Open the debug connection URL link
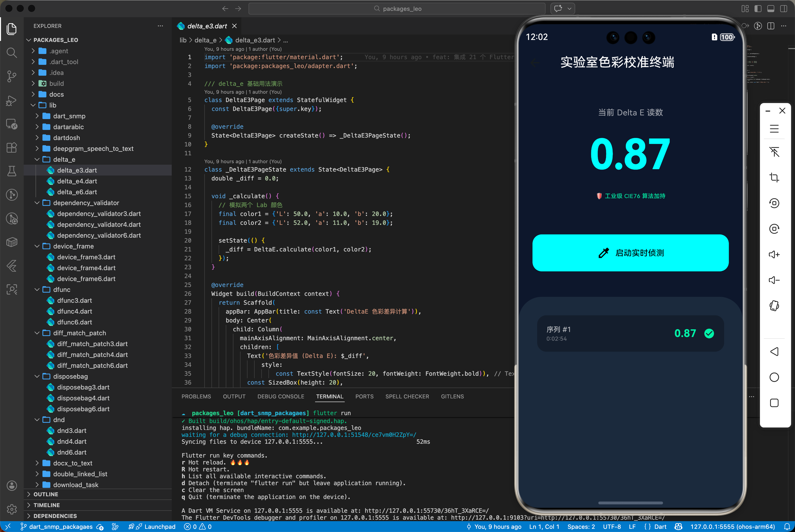The width and height of the screenshot is (795, 532). [354, 435]
